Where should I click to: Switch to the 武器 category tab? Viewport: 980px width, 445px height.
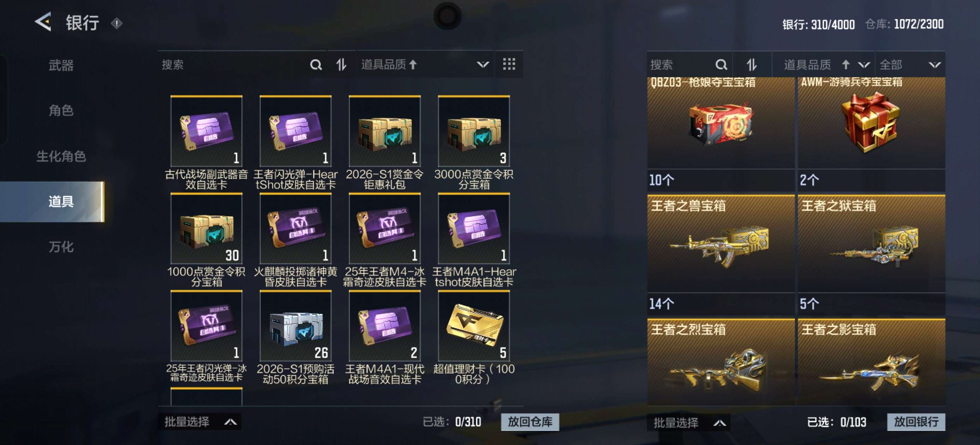click(61, 65)
